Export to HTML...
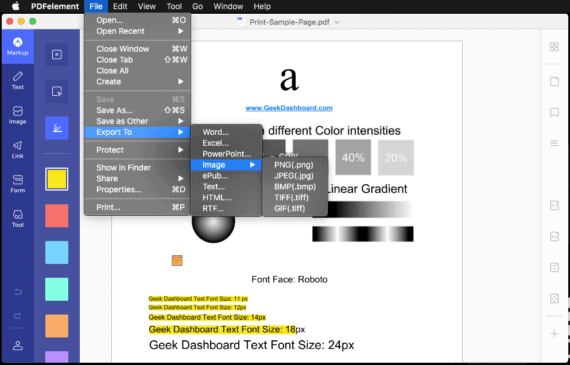Screen dimensions: 570x365 [226, 198]
